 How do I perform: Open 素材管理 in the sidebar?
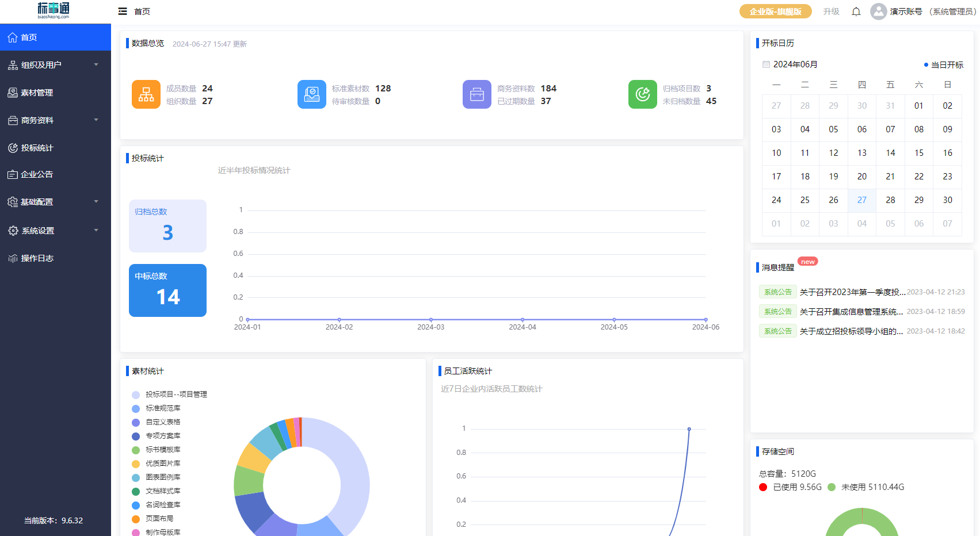(55, 93)
